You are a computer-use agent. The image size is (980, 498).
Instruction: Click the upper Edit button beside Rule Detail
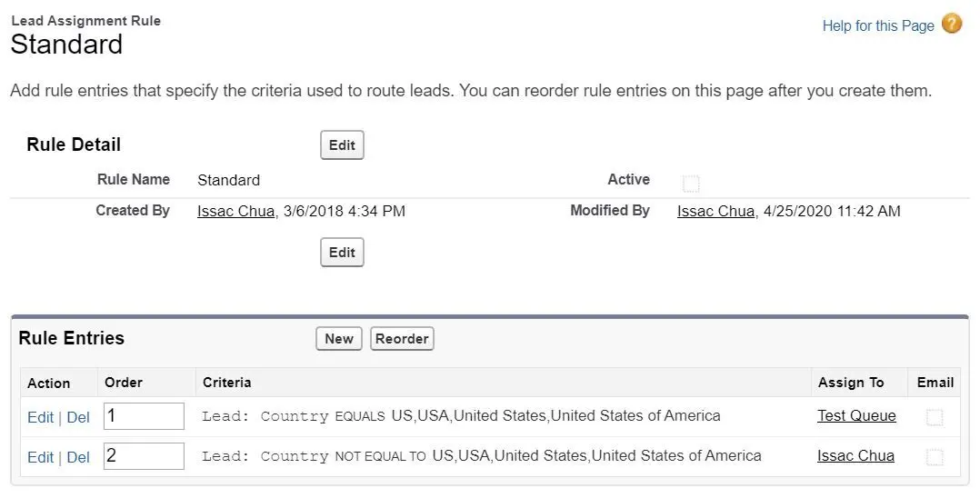(x=342, y=145)
